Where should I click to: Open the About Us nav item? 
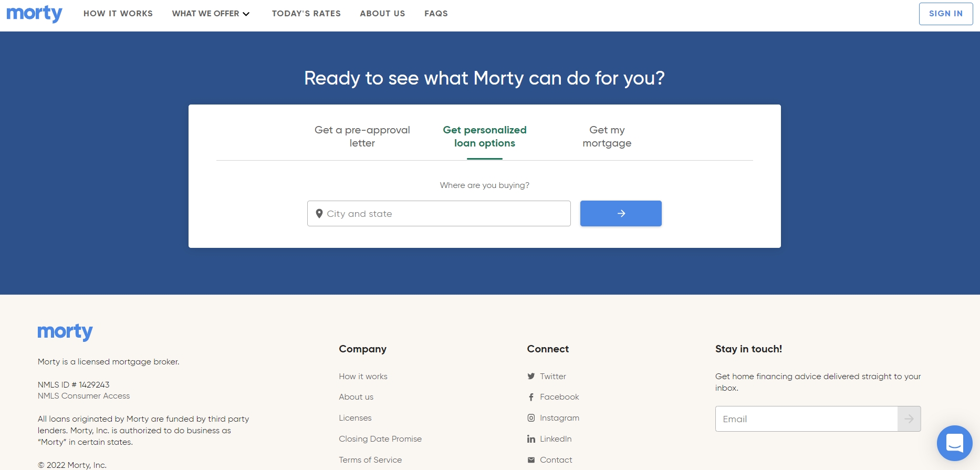(x=382, y=14)
